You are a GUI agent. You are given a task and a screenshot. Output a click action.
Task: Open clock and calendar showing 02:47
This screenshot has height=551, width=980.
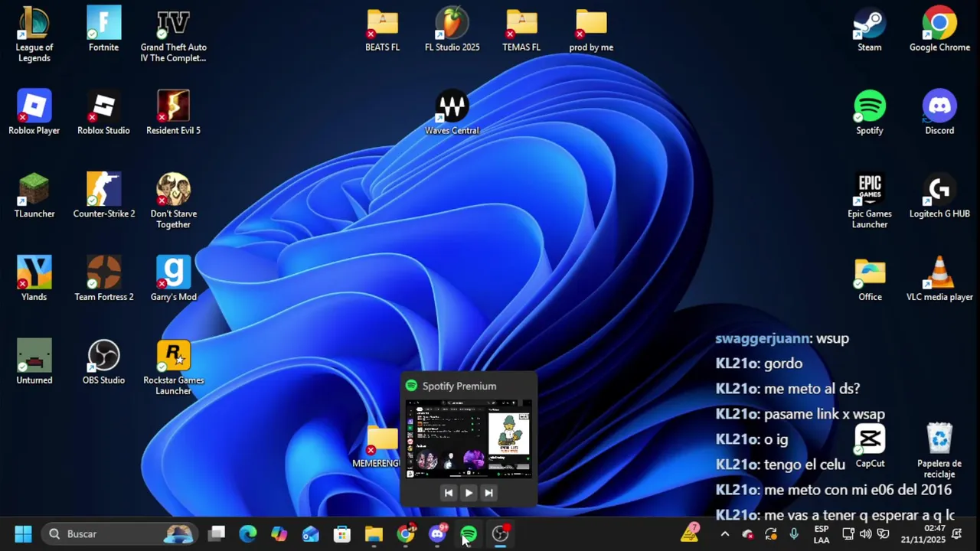click(x=923, y=533)
